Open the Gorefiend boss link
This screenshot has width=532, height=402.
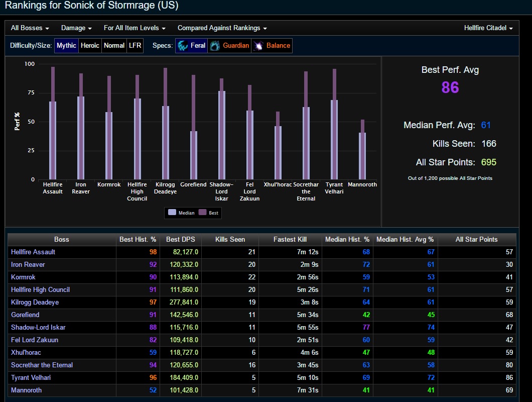pyautogui.click(x=25, y=315)
